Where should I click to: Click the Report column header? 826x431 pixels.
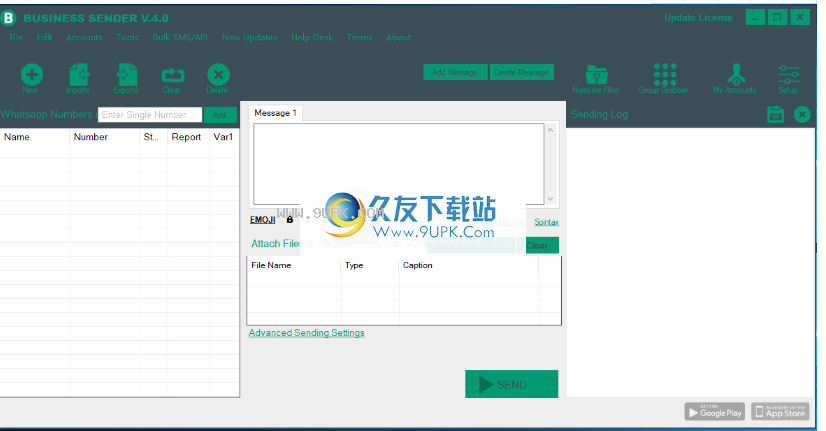(189, 137)
